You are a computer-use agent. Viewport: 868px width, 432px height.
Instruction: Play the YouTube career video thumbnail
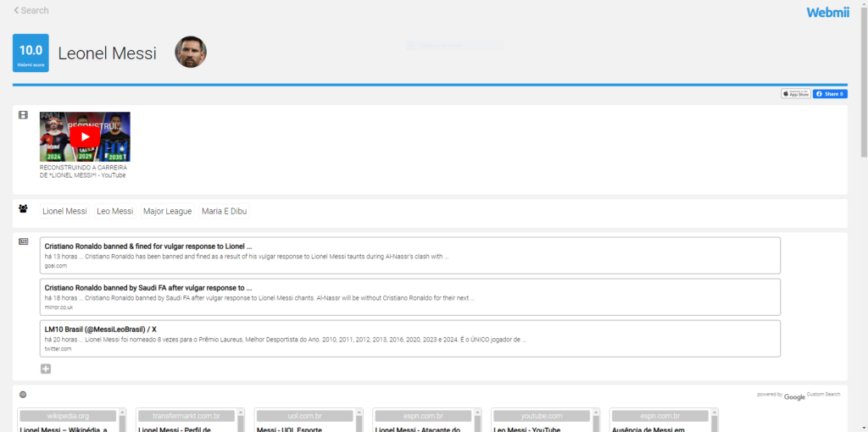(85, 136)
